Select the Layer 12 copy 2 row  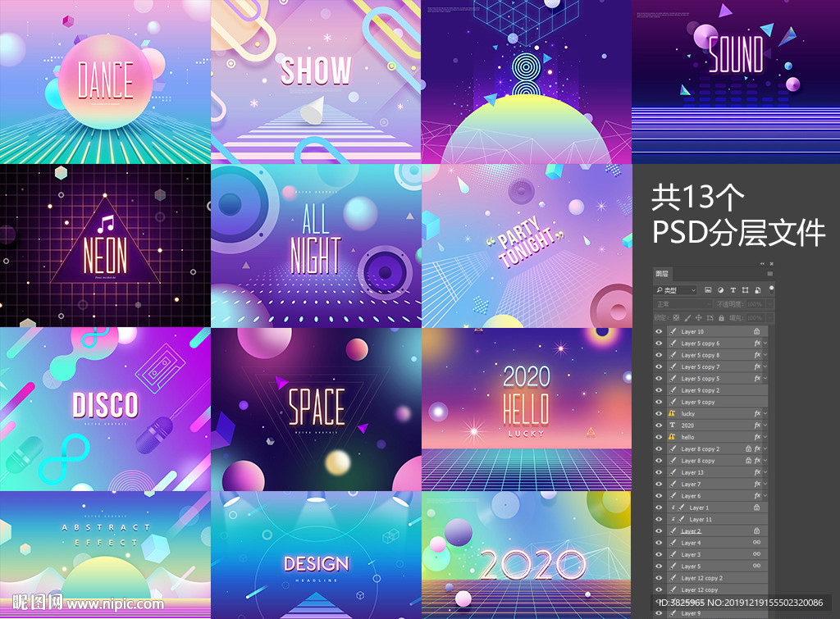[717, 578]
